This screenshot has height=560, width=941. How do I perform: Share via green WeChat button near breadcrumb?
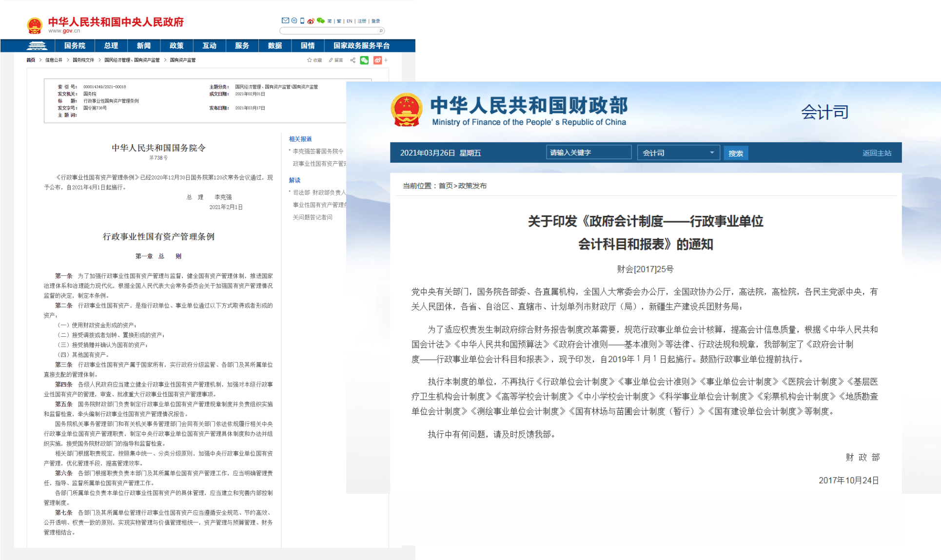pos(364,60)
